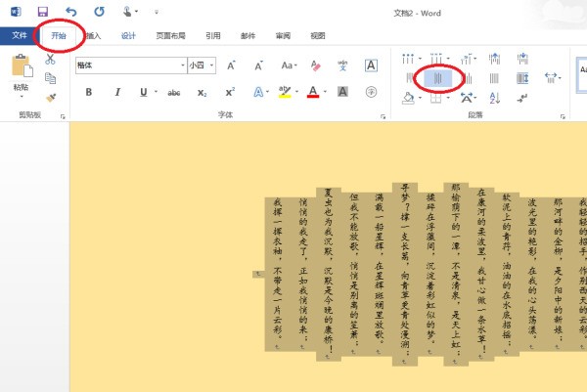This screenshot has height=392, width=587.
Task: Undo the last action
Action: tap(71, 11)
